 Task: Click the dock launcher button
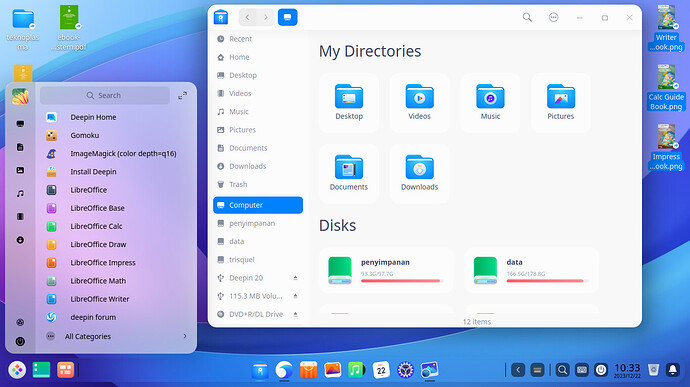pos(17,370)
